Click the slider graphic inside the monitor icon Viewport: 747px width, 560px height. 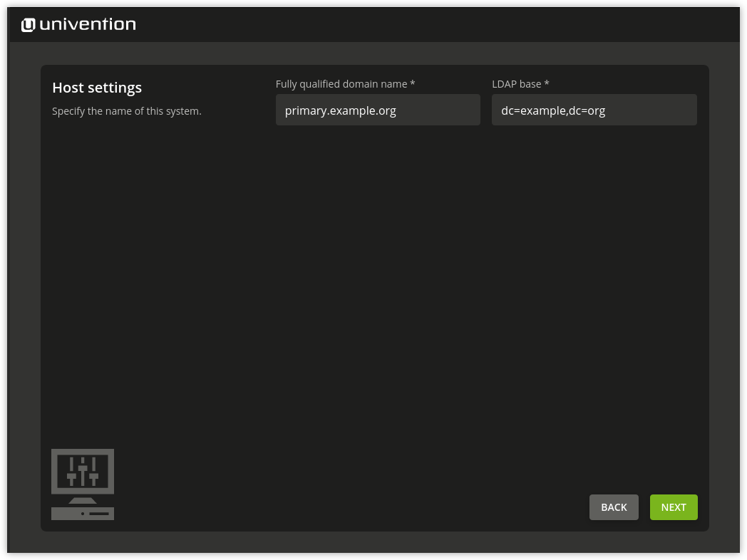pyautogui.click(x=83, y=470)
